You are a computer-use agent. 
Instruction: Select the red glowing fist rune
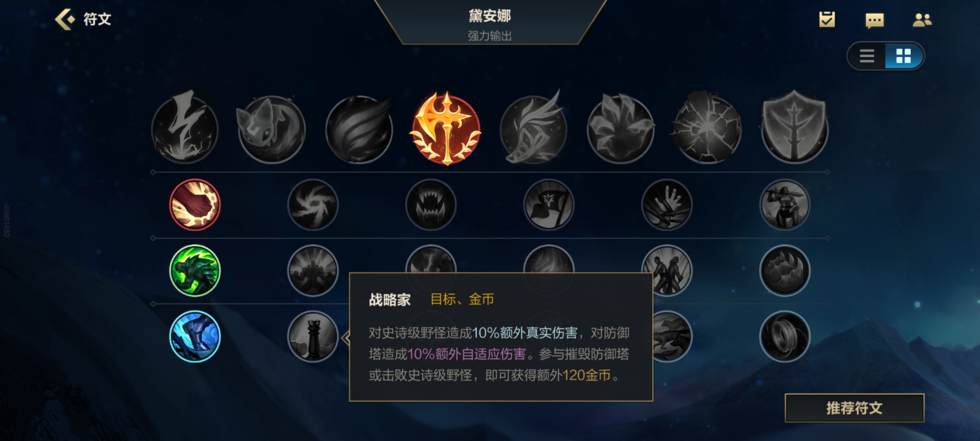point(195,205)
